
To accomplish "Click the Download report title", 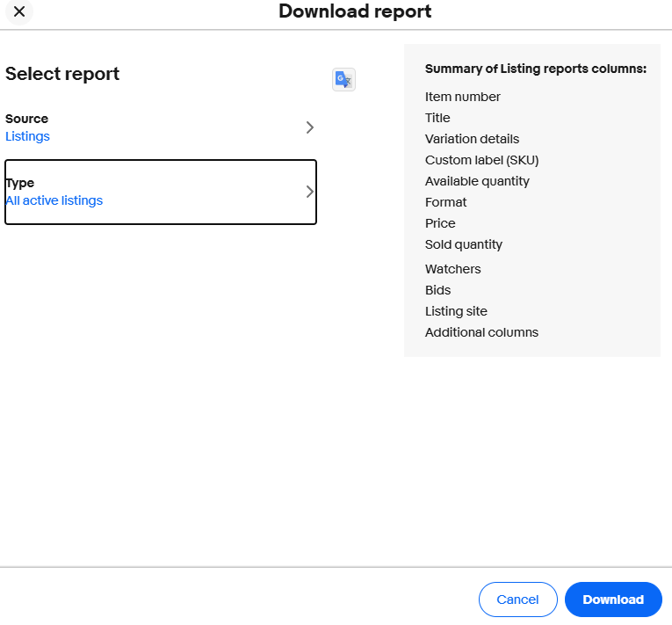I will point(355,11).
